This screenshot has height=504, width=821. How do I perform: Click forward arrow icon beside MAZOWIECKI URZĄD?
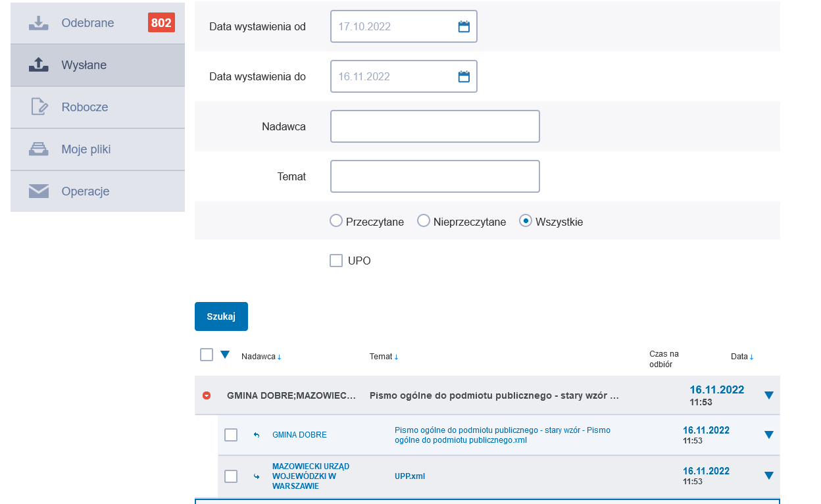click(x=257, y=476)
